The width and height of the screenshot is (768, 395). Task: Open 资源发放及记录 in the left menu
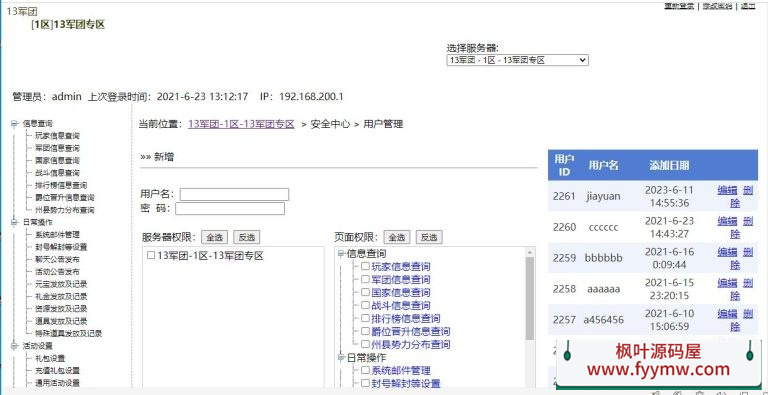pyautogui.click(x=61, y=309)
